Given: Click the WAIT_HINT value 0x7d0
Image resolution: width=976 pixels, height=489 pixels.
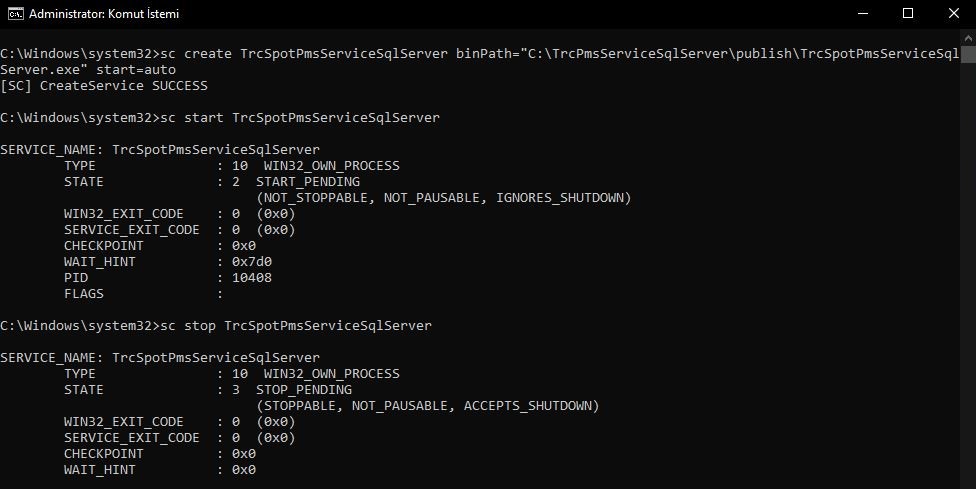Looking at the screenshot, I should click(x=251, y=262).
